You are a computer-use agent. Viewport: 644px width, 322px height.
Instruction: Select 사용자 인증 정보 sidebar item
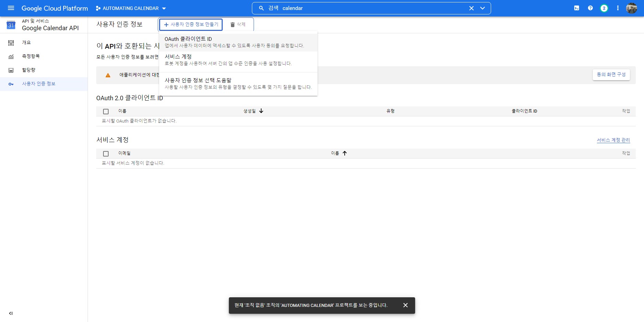point(44,84)
